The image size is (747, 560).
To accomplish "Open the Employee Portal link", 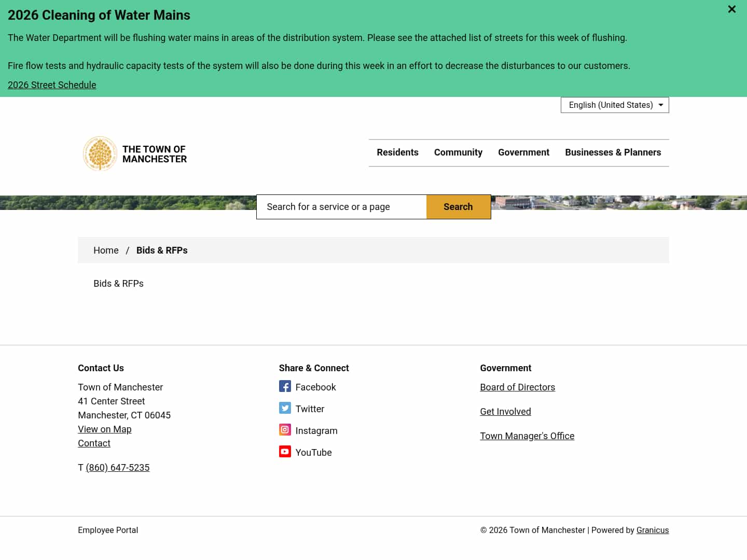I will (108, 530).
